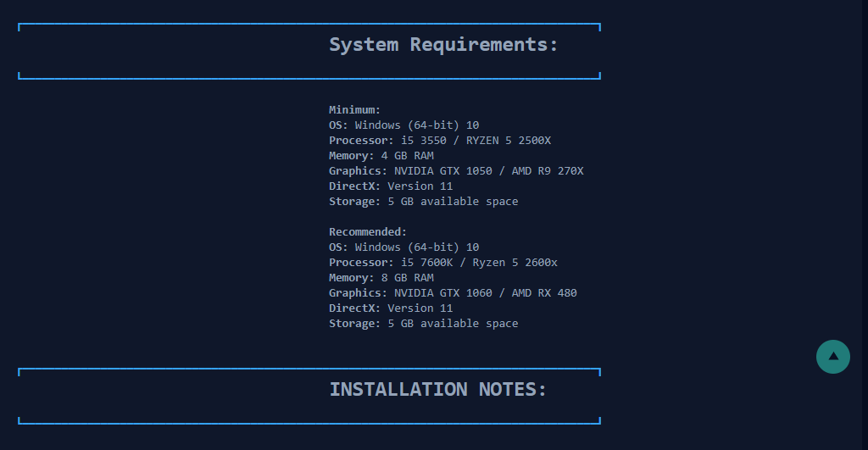Click the scroll-to-top arrow button
Screen dimensions: 868x450
(x=832, y=357)
